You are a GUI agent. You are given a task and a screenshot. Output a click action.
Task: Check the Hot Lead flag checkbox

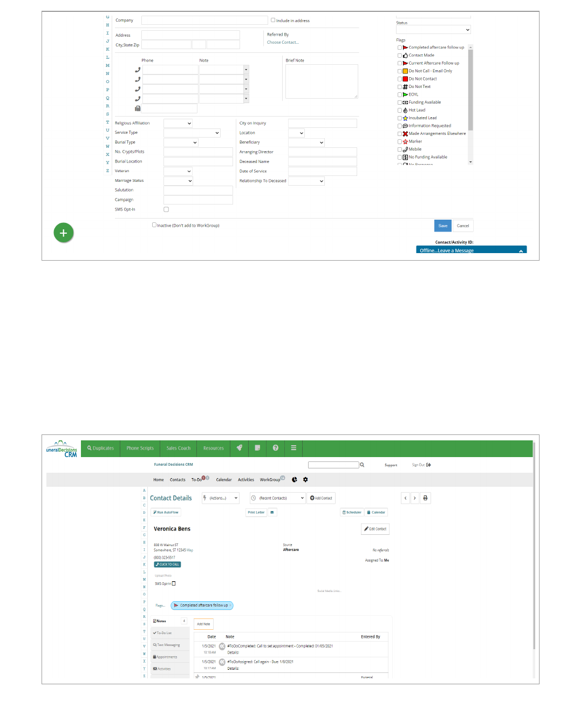[x=400, y=111]
